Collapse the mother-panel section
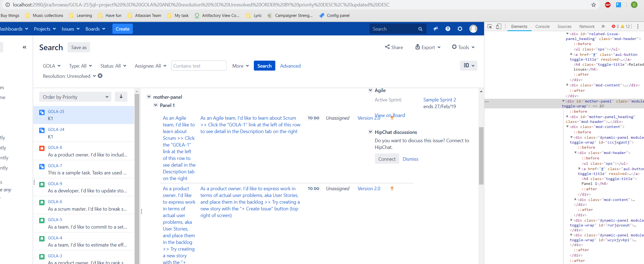 (149, 97)
